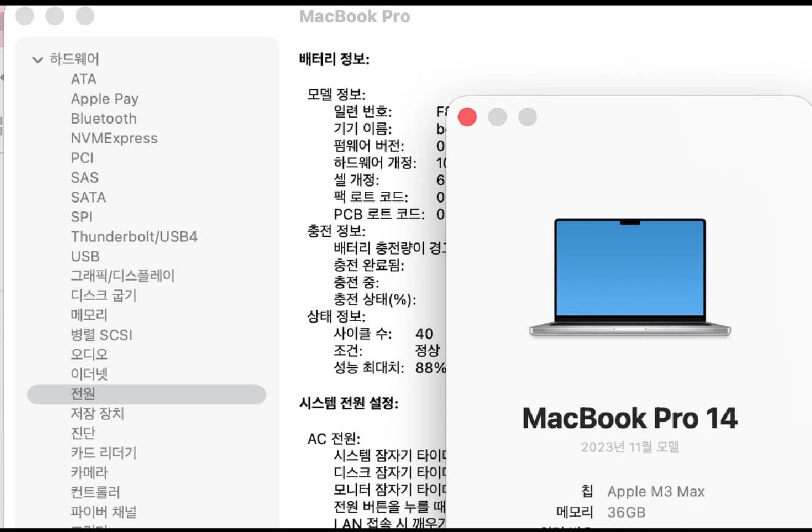This screenshot has width=812, height=532.
Task: Open SATA in the hardware list
Action: coord(89,197)
